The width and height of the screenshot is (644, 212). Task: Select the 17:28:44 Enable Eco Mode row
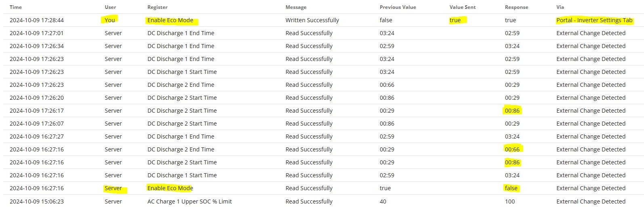(323, 20)
